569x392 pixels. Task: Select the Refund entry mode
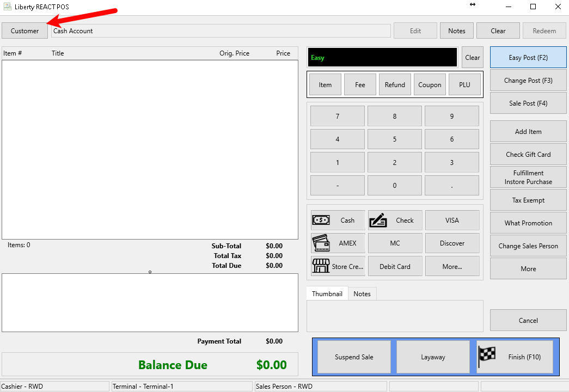click(395, 84)
